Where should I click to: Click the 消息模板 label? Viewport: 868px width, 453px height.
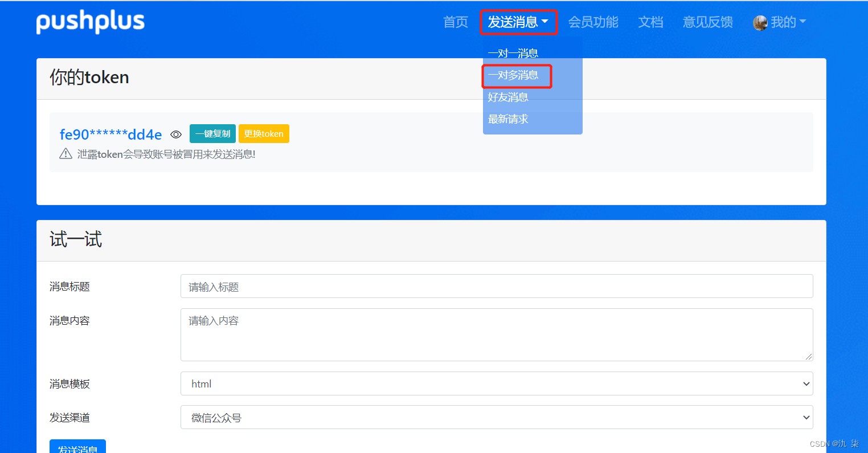pos(69,384)
